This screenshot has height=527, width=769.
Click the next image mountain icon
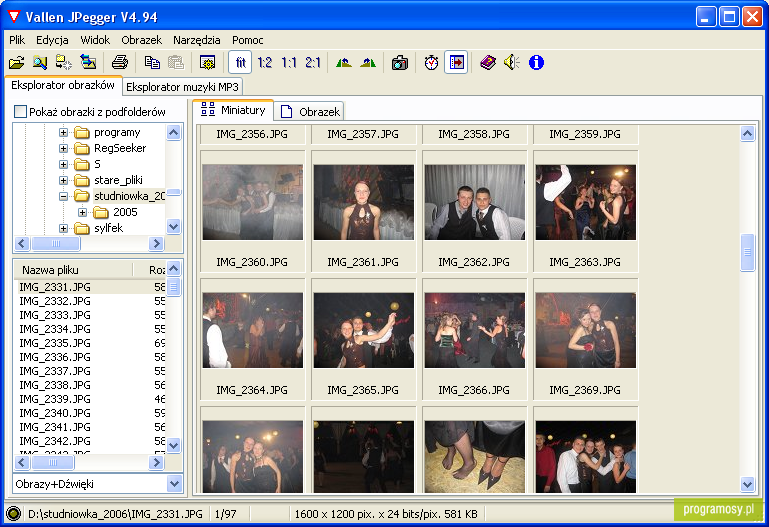pos(368,63)
